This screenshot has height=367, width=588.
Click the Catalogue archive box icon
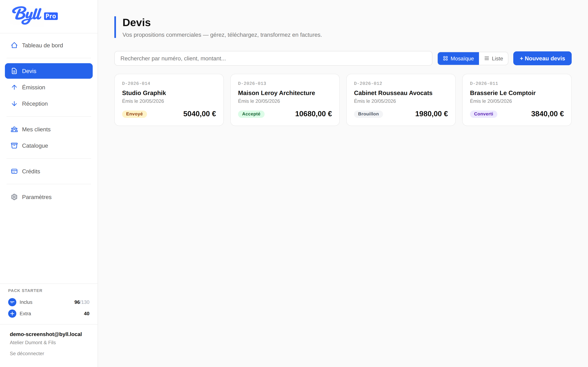pos(14,146)
